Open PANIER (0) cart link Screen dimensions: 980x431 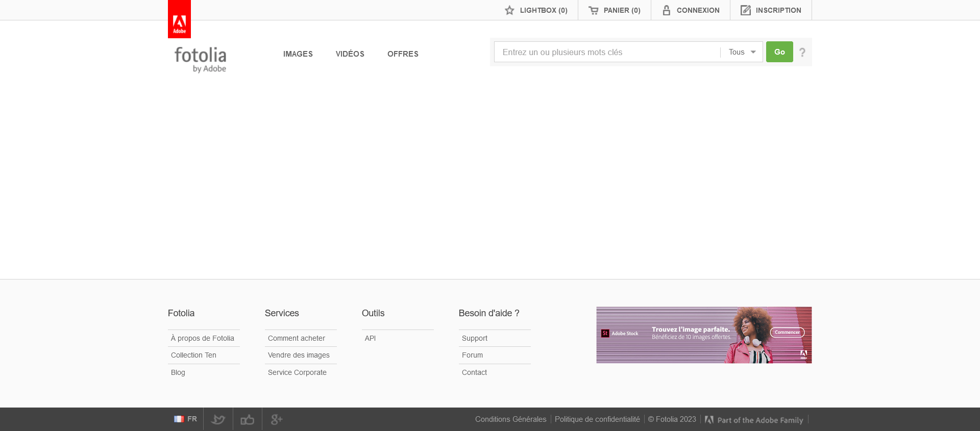tap(615, 10)
